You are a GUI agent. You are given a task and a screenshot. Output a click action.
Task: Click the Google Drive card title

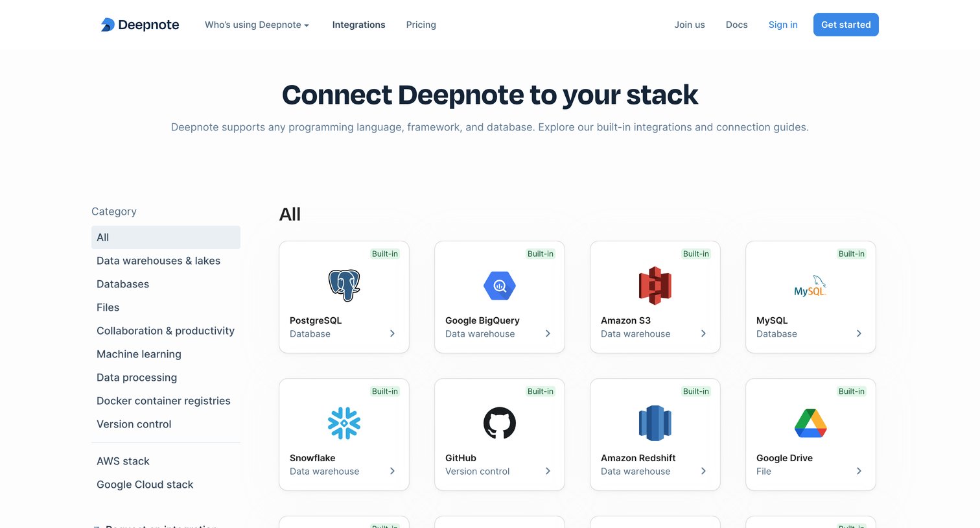(784, 458)
